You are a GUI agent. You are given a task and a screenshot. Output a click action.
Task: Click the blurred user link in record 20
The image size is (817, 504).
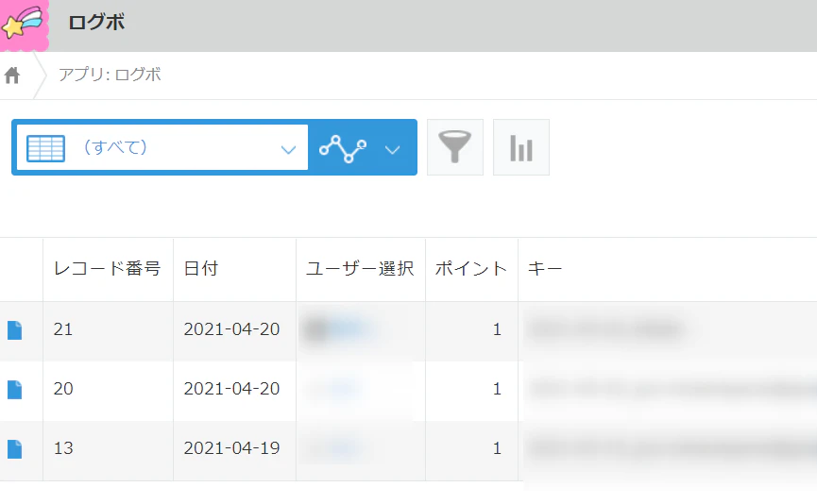pos(341,389)
